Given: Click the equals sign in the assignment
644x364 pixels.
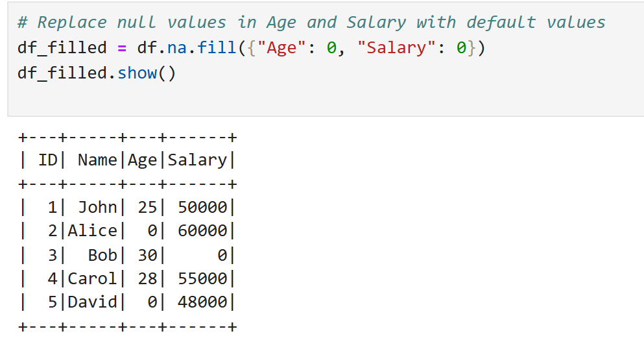Looking at the screenshot, I should pos(122,49).
